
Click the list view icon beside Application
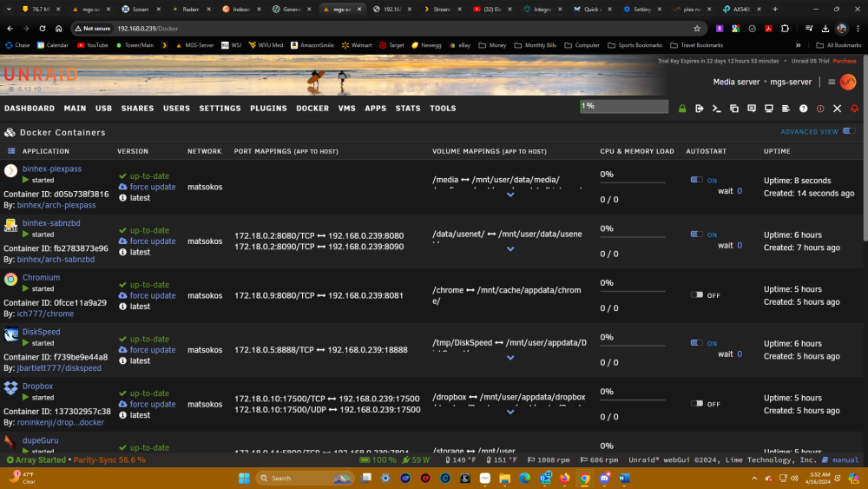[11, 150]
